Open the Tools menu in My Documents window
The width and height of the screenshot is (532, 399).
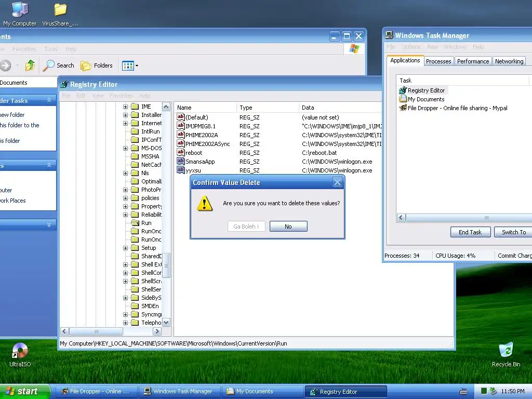(51, 49)
